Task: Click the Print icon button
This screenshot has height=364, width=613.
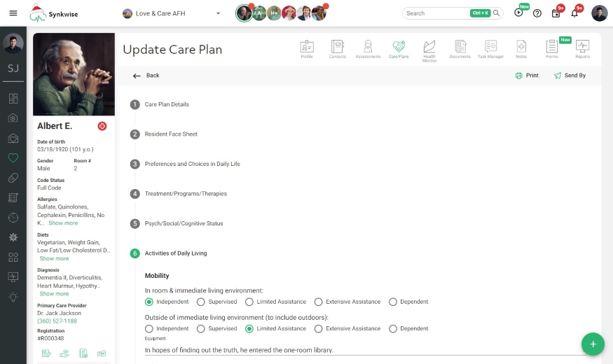Action: [x=527, y=76]
